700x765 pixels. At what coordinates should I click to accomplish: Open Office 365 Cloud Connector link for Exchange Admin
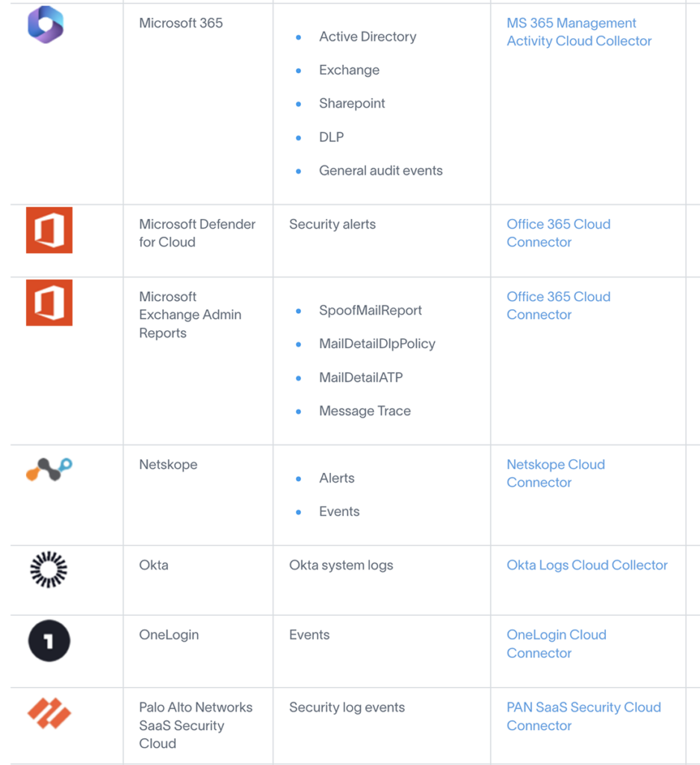click(558, 306)
